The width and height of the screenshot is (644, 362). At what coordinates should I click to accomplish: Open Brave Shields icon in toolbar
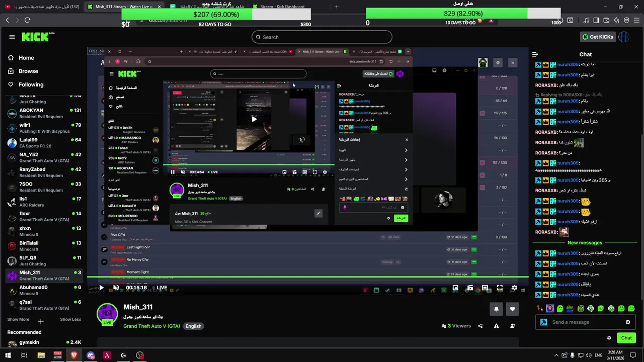coord(480,21)
